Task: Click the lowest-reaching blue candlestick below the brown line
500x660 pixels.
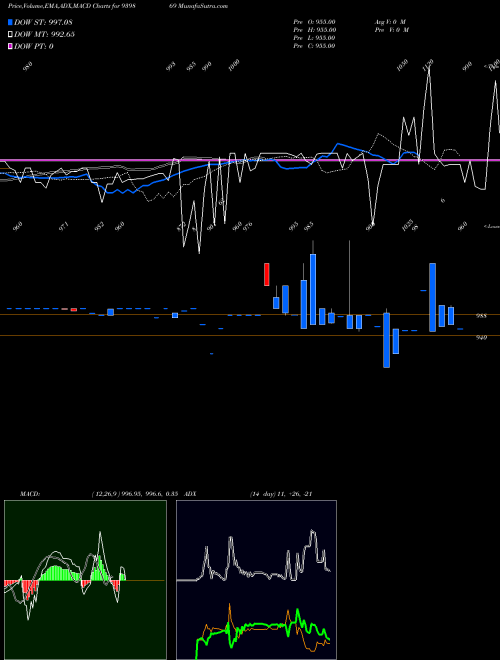Action: coord(386,340)
